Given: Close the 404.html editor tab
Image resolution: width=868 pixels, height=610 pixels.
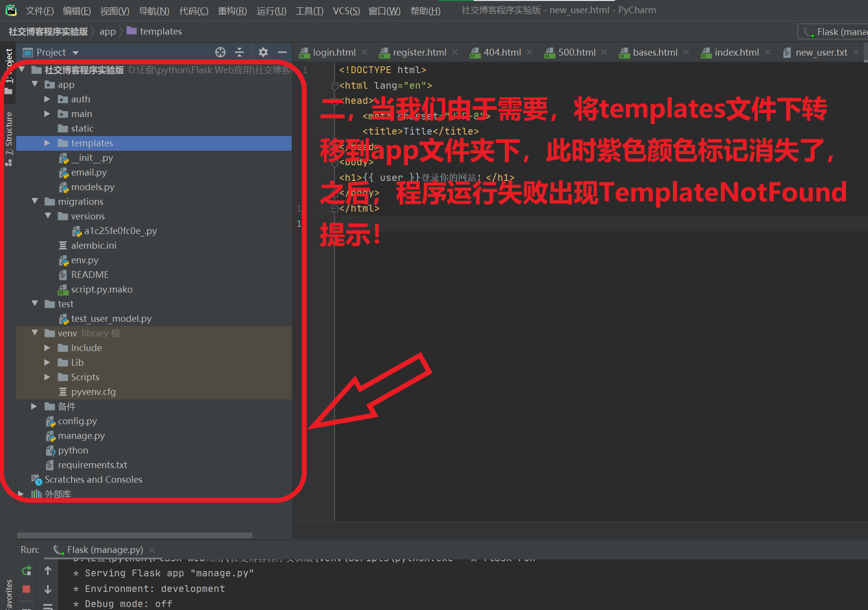Looking at the screenshot, I should pos(530,52).
